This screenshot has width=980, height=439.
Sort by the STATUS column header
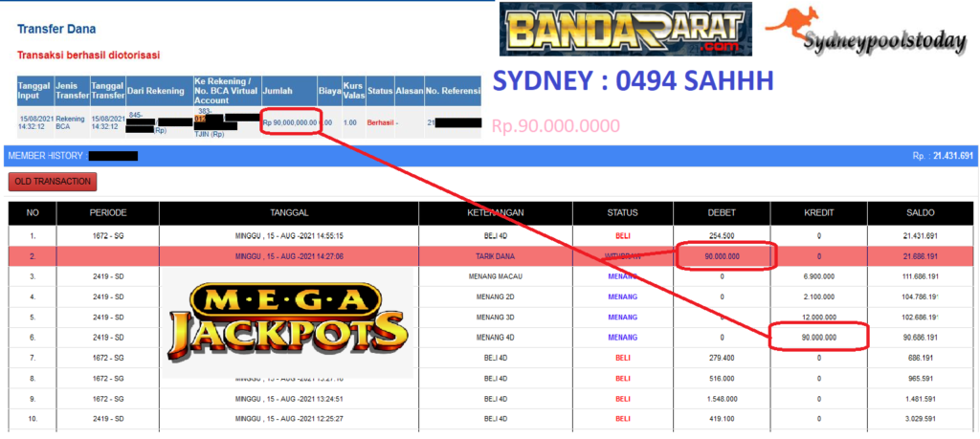(x=622, y=213)
